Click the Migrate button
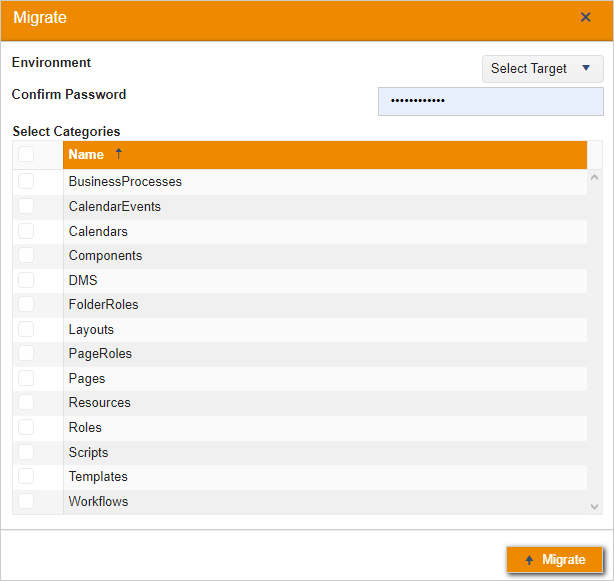Screen dimensions: 614x581 [554, 560]
